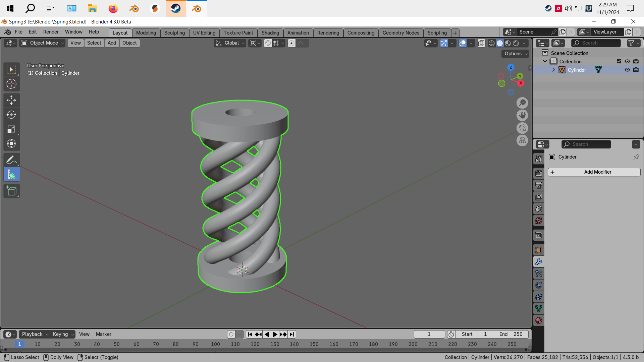Uncheck the Collection exclude checkbox
Viewport: 644px width, 362px height.
click(x=619, y=61)
